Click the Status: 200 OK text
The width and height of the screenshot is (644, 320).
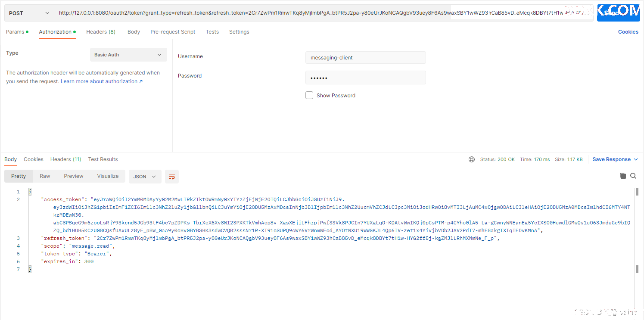[x=498, y=159]
